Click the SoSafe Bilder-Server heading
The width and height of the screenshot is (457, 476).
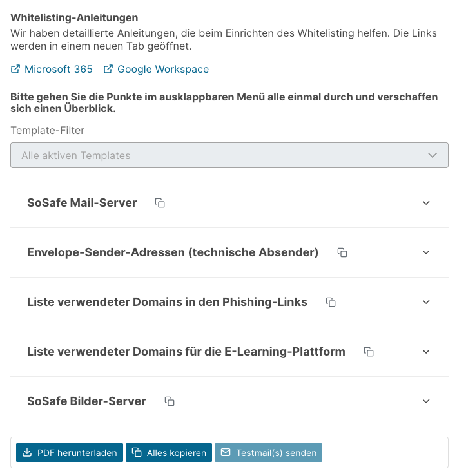click(86, 401)
